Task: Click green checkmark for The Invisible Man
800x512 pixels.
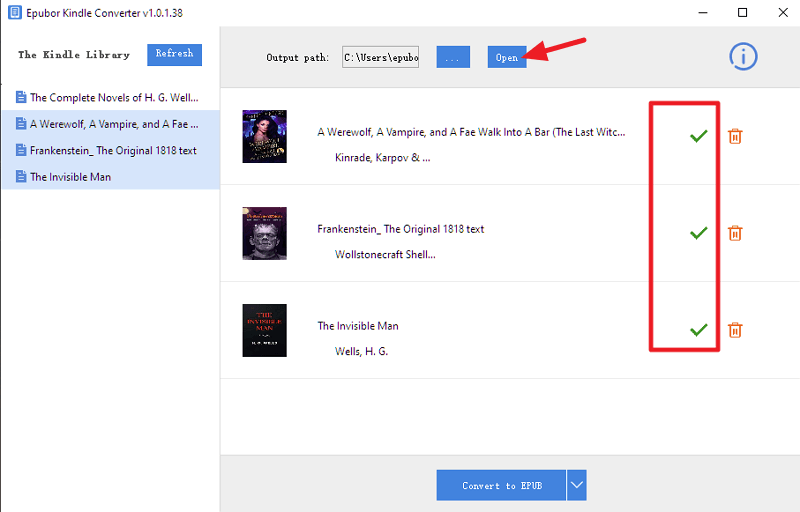Action: (698, 329)
